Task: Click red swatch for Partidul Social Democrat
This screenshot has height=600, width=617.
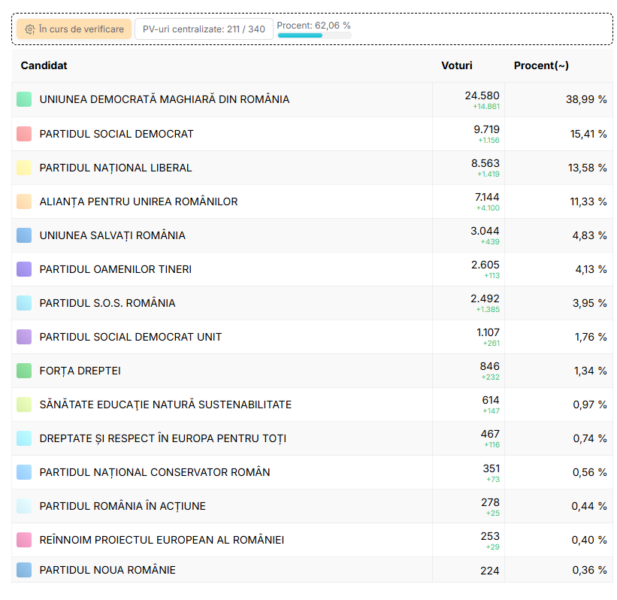Action: click(24, 134)
